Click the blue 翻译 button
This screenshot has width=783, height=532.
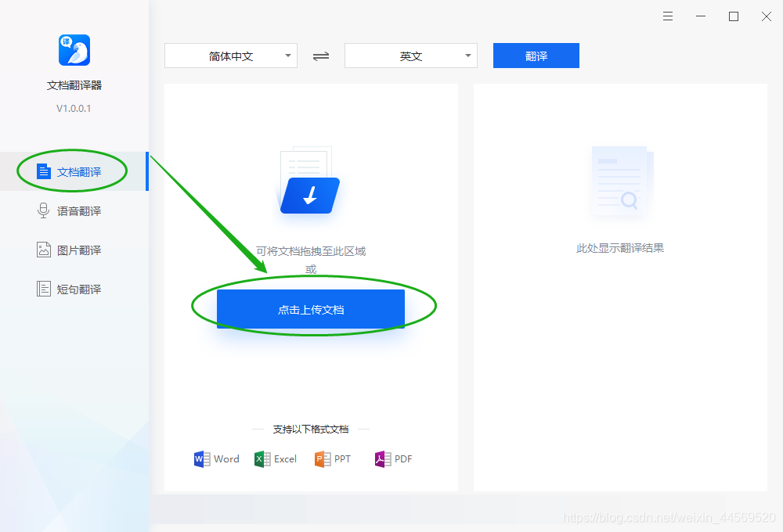tap(536, 56)
